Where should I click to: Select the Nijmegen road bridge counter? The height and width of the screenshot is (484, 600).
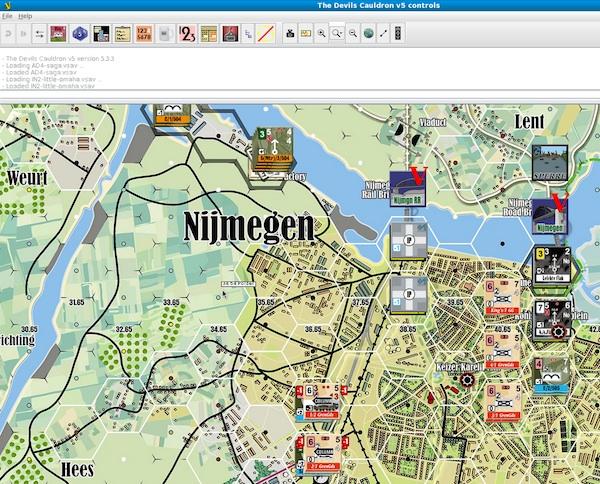[x=549, y=217]
